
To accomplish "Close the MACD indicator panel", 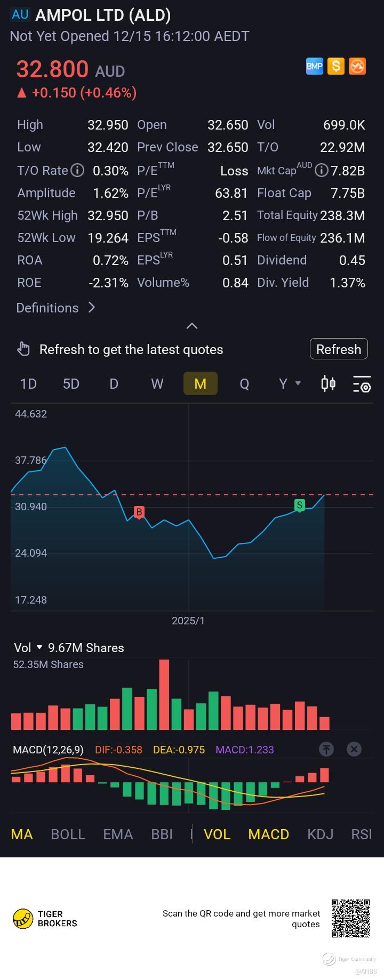I will click(x=354, y=749).
